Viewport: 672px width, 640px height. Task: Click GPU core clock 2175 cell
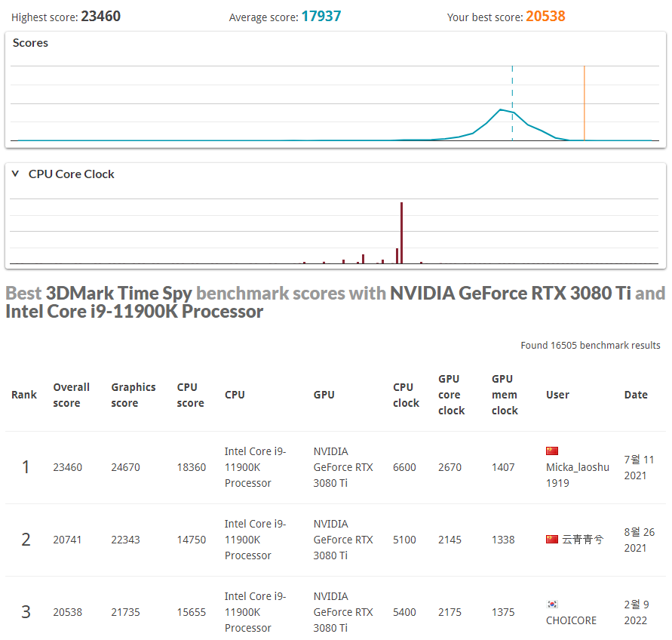point(450,612)
